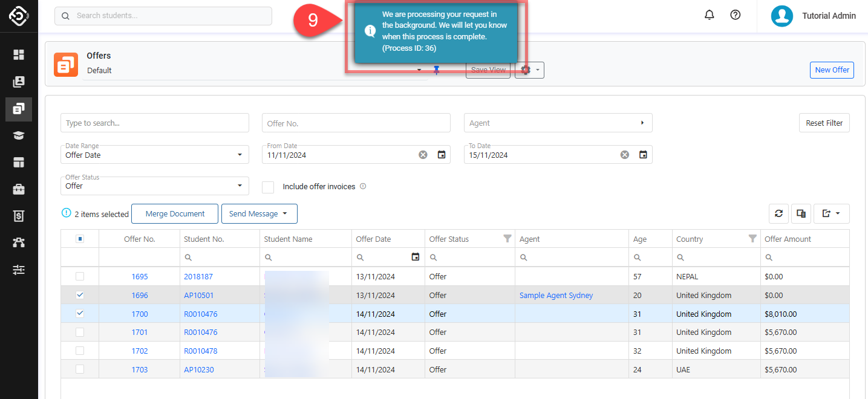Open the Sample Agent Sydney link

click(x=556, y=296)
